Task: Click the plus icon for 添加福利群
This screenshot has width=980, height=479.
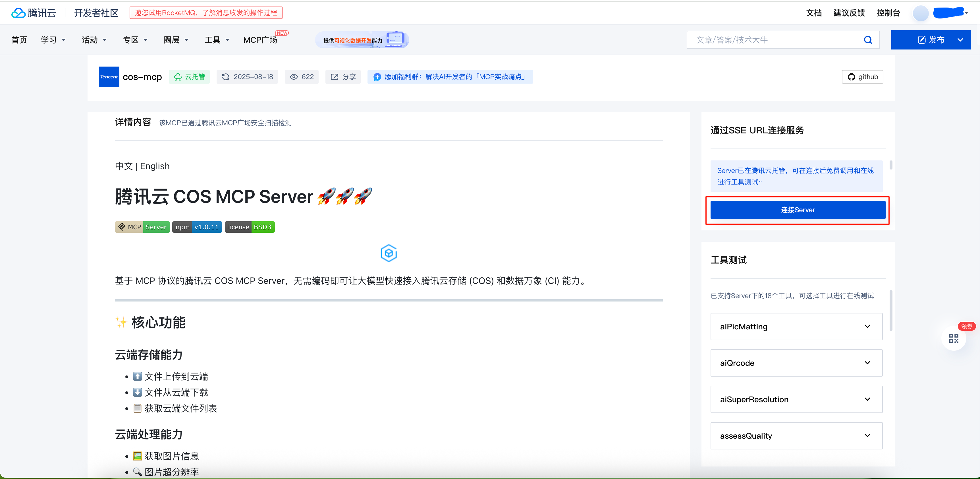Action: click(x=377, y=77)
